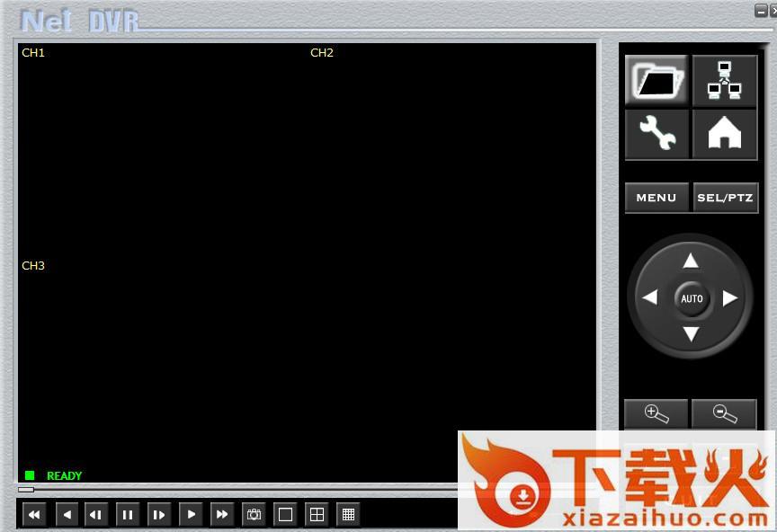The width and height of the screenshot is (777, 532).
Task: Play video in reverse
Action: coord(67,515)
